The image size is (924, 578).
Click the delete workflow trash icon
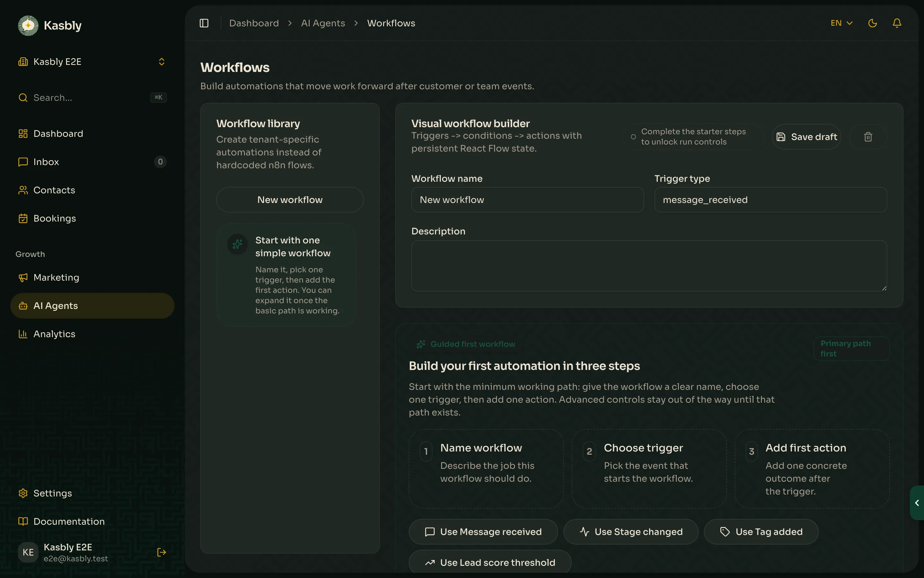pos(868,137)
